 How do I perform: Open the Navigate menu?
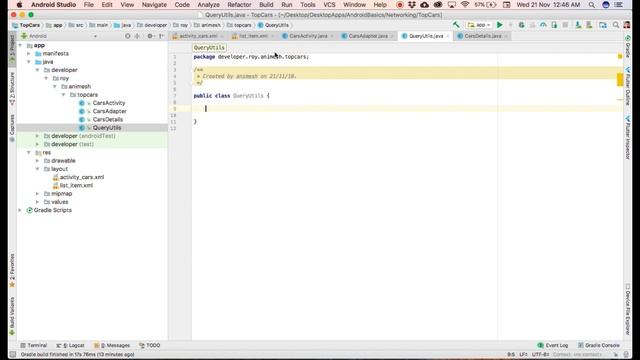click(154, 5)
